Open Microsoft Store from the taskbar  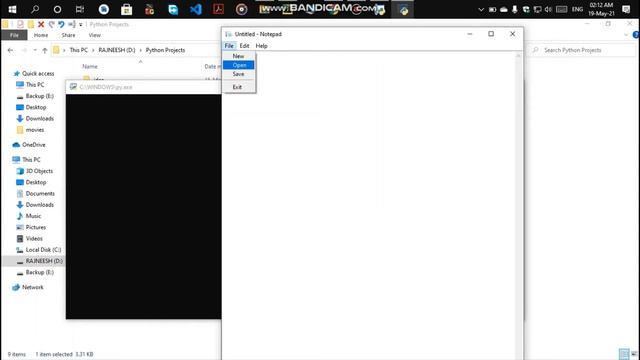coord(127,9)
